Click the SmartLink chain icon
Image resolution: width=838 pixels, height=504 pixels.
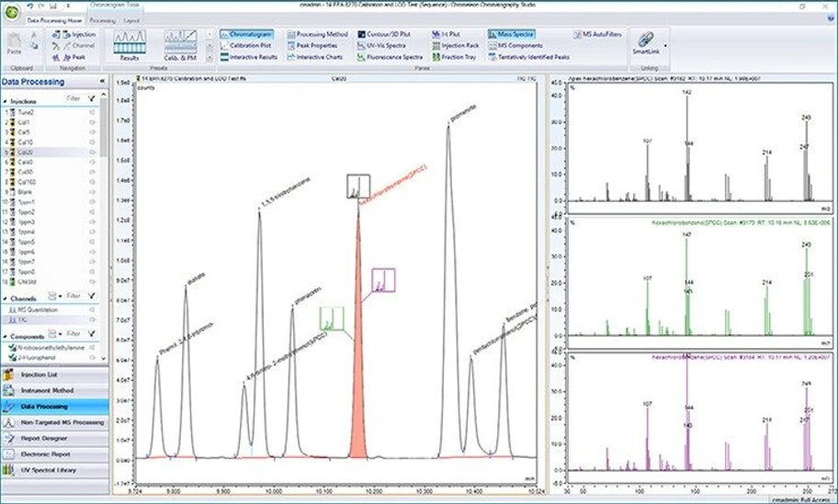click(x=646, y=39)
